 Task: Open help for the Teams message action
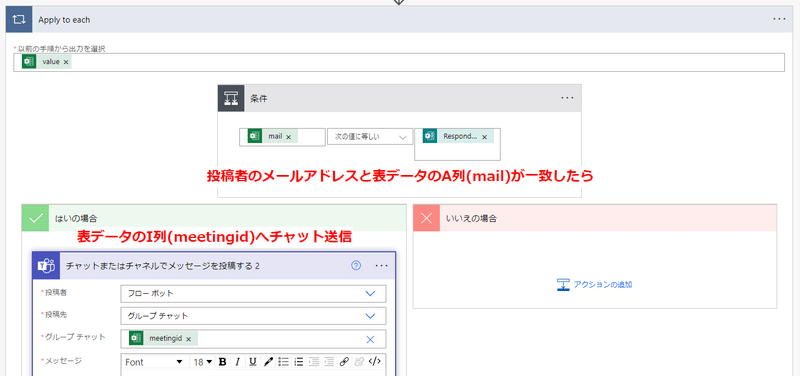coord(356,265)
